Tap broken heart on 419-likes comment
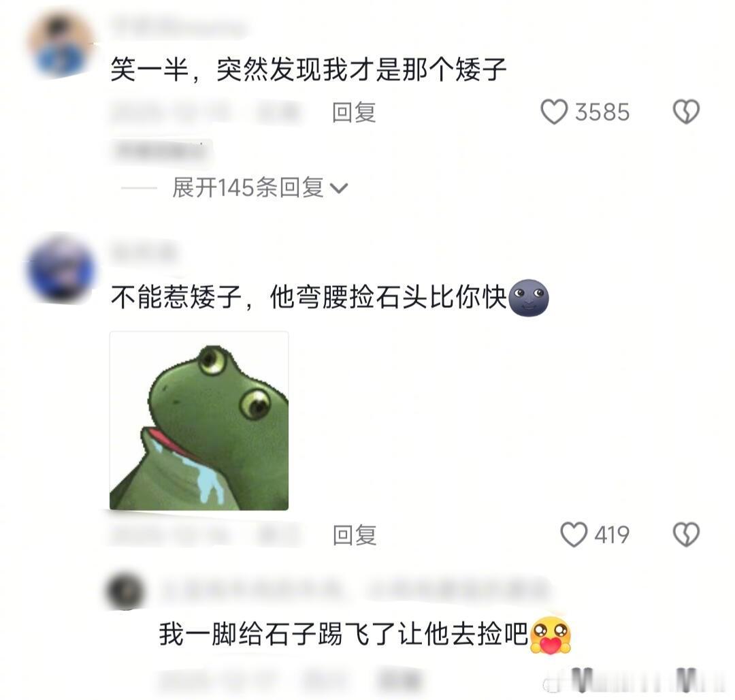 (x=686, y=535)
